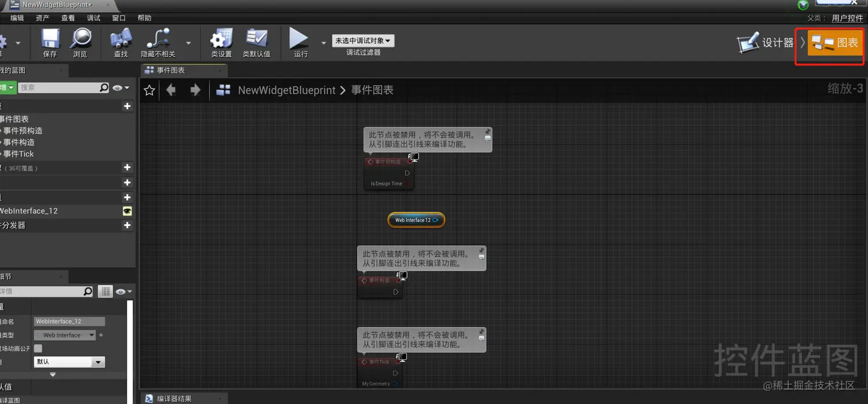Image resolution: width=868 pixels, height=404 pixels.
Task: Click the graph navigate forward arrow
Action: [x=195, y=90]
